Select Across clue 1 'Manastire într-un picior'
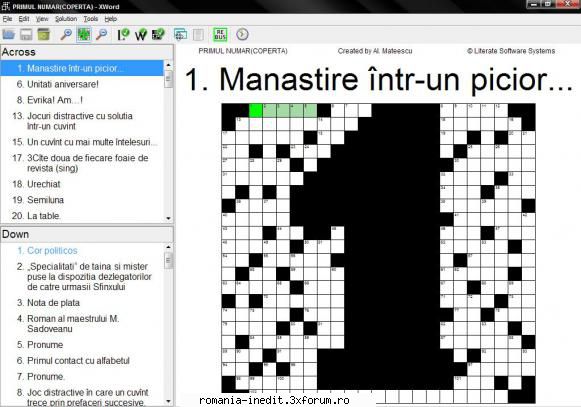The image size is (581, 407). (82, 68)
